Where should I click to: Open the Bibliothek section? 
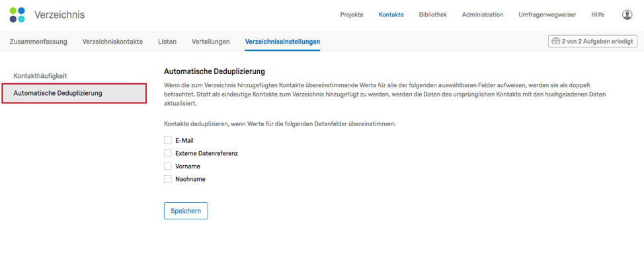coord(433,15)
